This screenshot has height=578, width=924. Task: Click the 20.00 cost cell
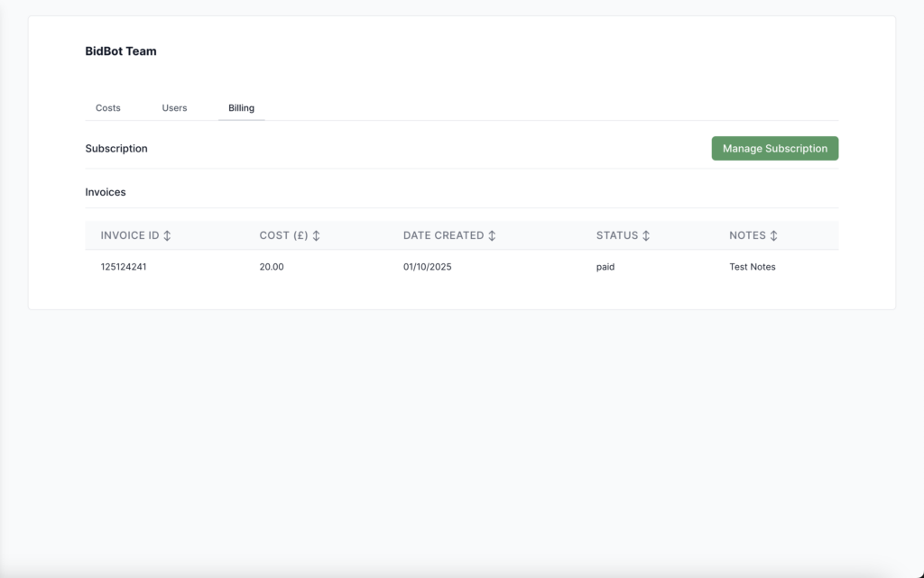[x=272, y=267]
